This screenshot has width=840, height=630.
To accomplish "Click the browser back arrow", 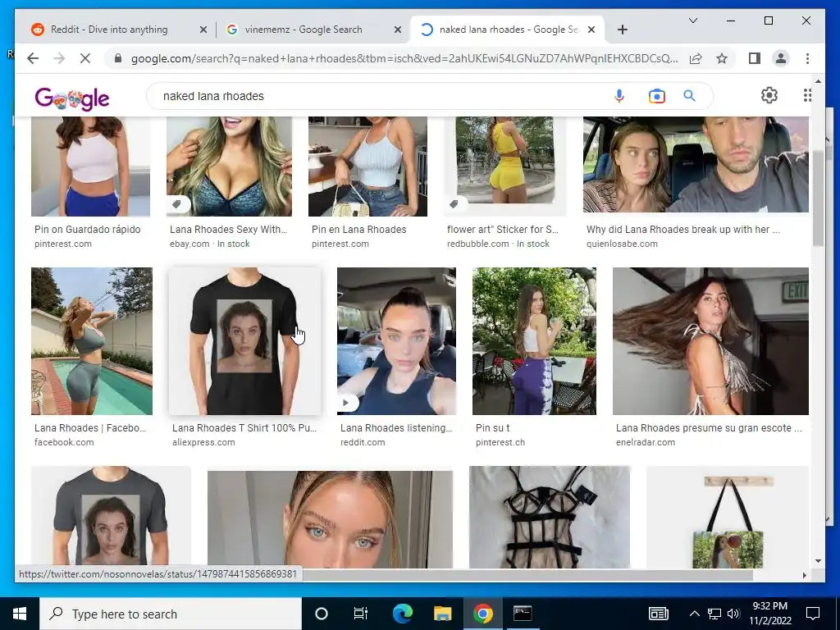I will click(33, 58).
